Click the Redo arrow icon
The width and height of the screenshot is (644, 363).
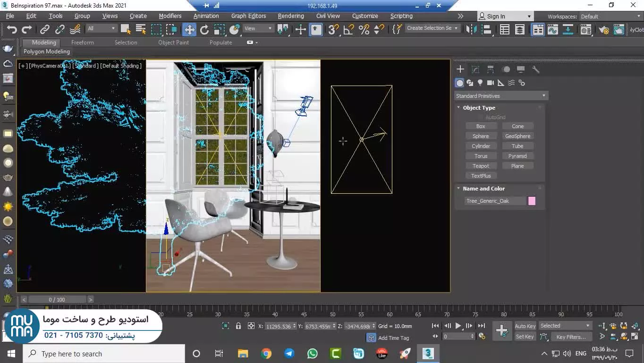27,29
